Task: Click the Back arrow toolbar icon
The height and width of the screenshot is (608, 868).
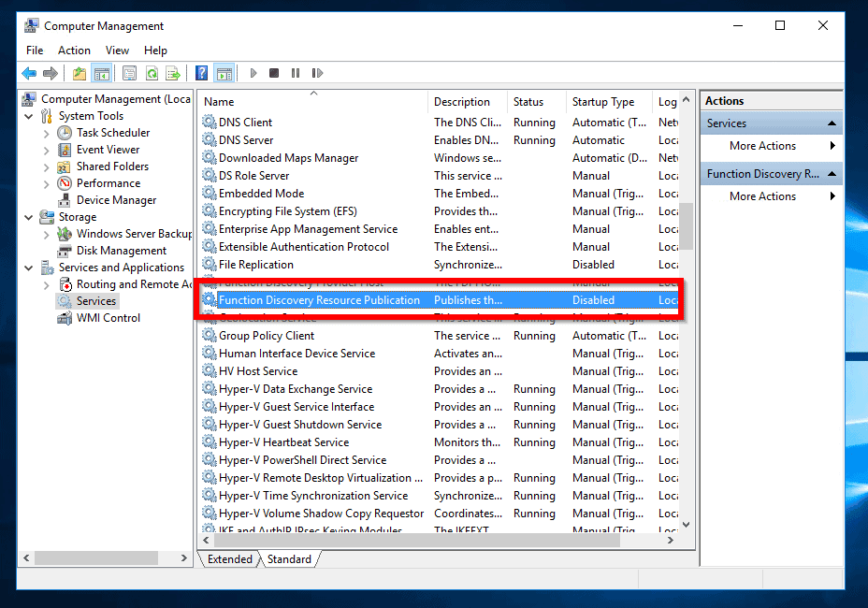Action: 29,73
